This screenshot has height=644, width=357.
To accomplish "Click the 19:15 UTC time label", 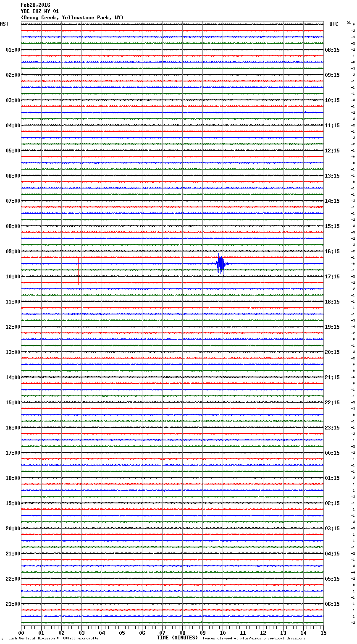I will 332,327.
